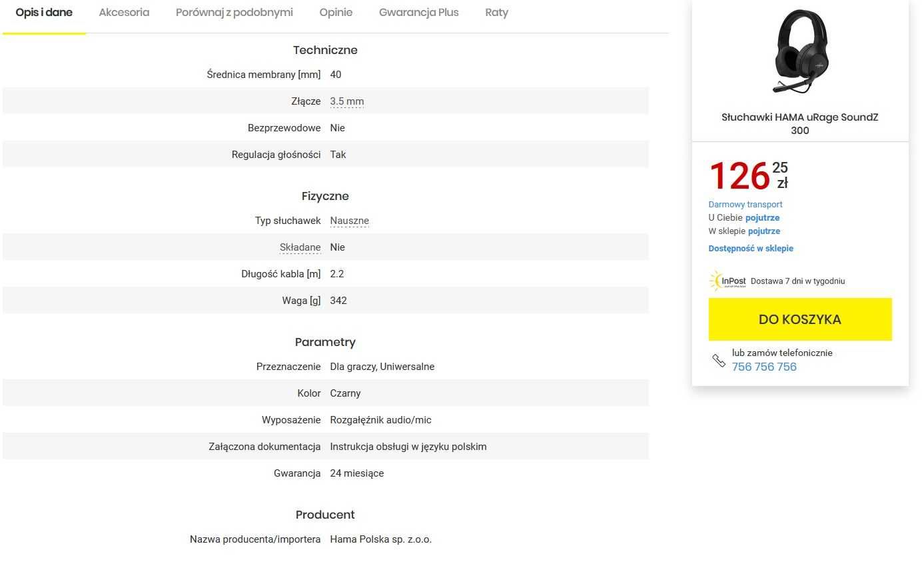Click Regulacja głośności value Tak
This screenshot has height=570, width=924.
338,155
